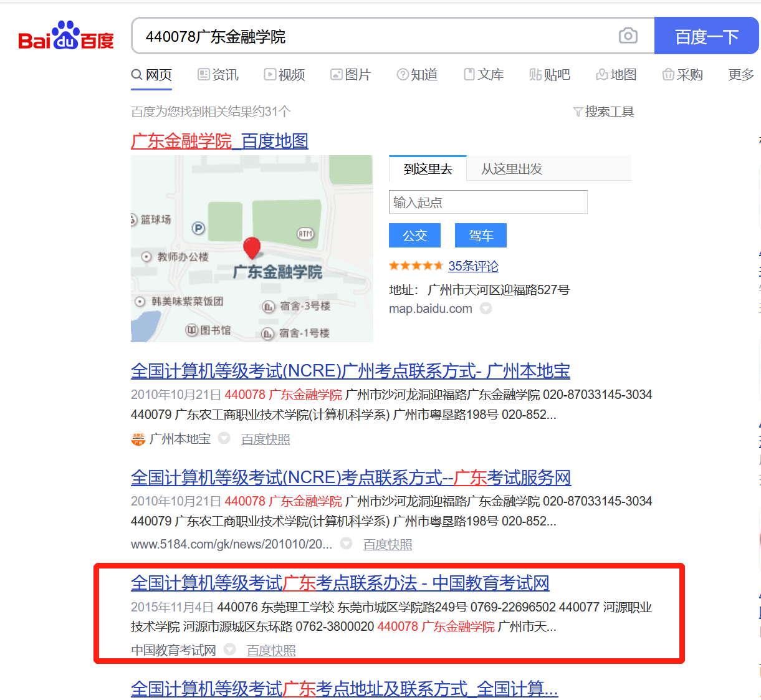Open 百度快照 for www.5184.com result
761x700 pixels.
coord(388,544)
